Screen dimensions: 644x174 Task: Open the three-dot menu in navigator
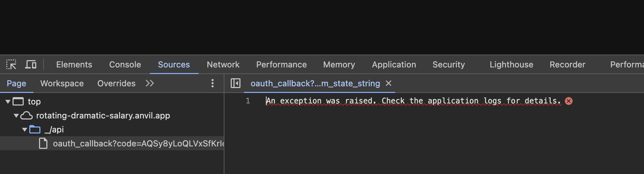pyautogui.click(x=213, y=83)
